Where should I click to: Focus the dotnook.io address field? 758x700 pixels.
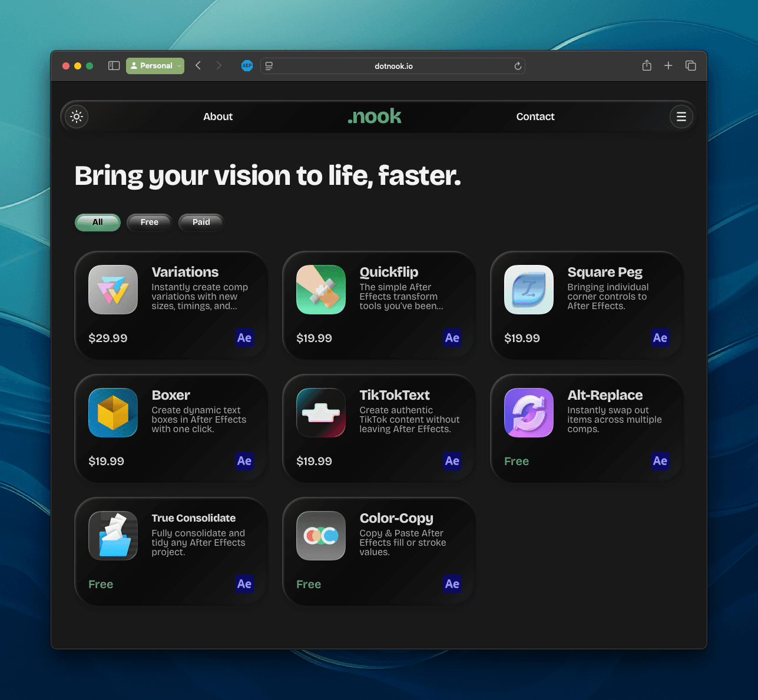(393, 66)
